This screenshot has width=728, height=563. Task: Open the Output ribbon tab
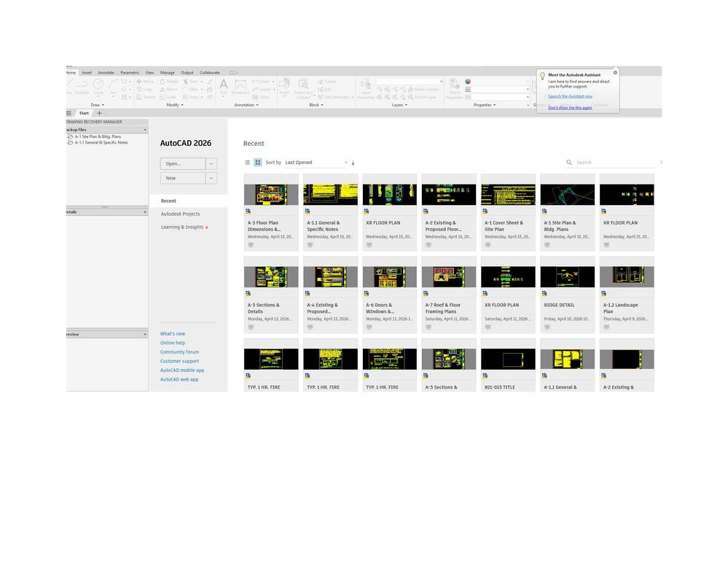(x=187, y=72)
